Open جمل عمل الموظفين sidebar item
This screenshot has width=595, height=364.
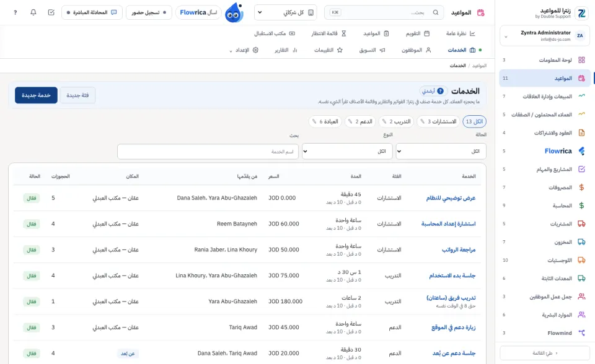tap(545, 297)
